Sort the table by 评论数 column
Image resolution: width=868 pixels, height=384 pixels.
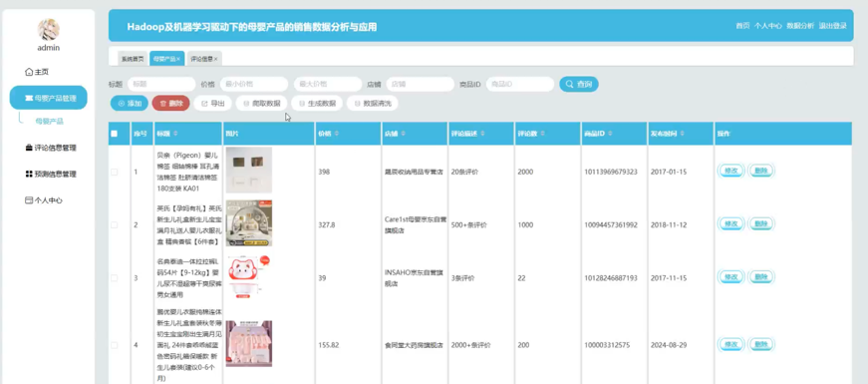click(542, 134)
